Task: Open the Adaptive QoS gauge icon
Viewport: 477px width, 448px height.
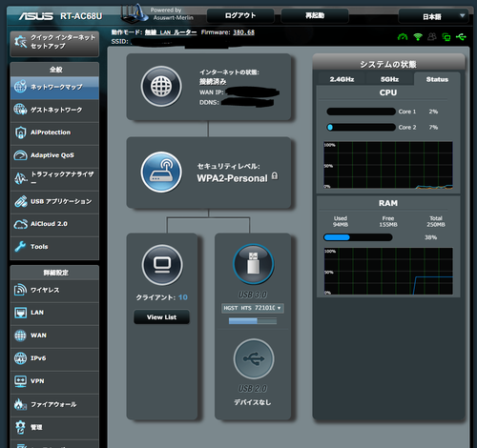Action: click(20, 155)
